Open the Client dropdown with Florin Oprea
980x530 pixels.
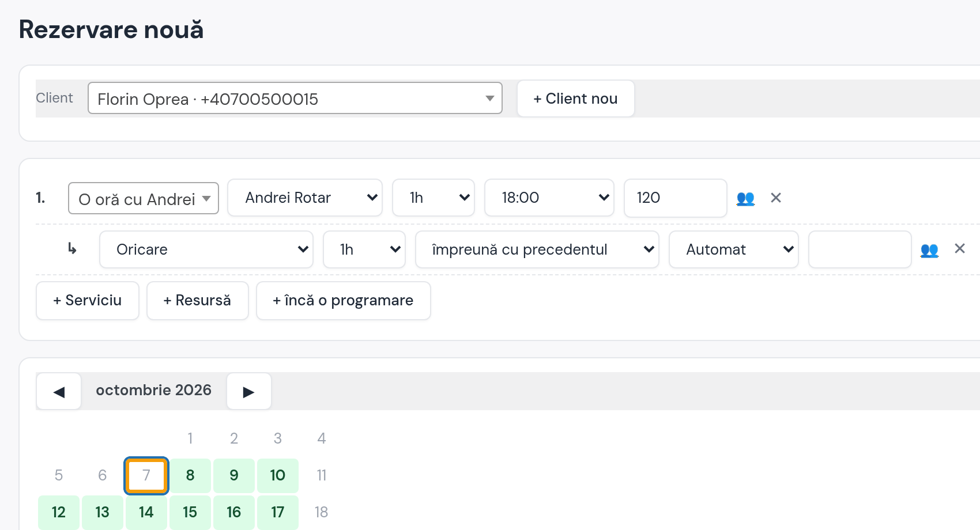coord(295,99)
